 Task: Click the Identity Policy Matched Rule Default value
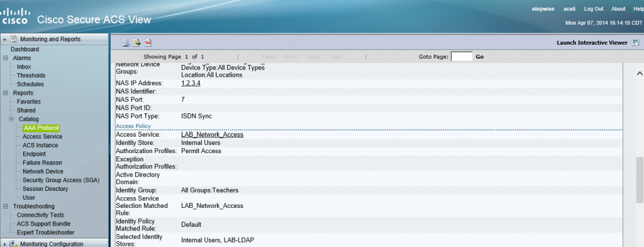[191, 225]
